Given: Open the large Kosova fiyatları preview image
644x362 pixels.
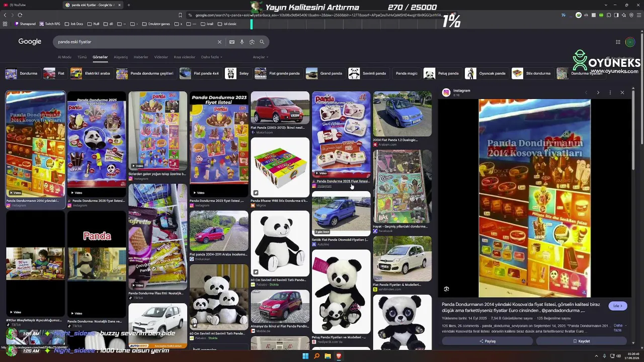Looking at the screenshot, I should click(534, 198).
